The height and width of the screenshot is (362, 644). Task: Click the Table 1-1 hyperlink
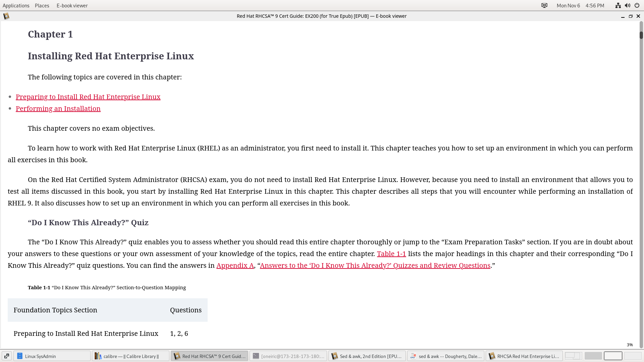(x=391, y=254)
